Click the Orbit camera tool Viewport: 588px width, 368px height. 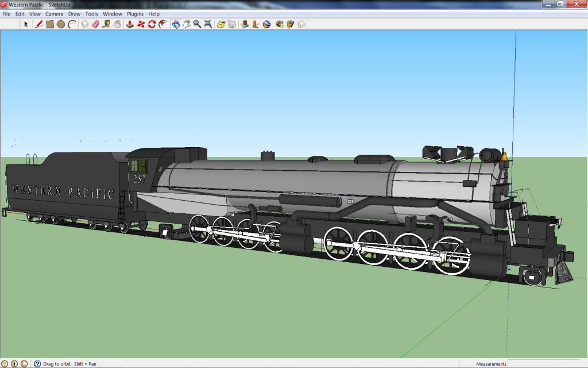pyautogui.click(x=176, y=24)
